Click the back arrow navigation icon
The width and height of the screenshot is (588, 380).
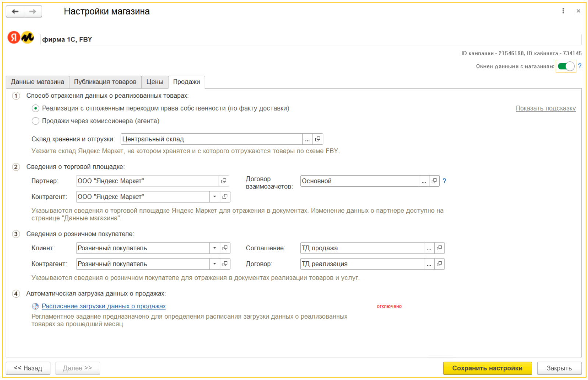[x=15, y=11]
